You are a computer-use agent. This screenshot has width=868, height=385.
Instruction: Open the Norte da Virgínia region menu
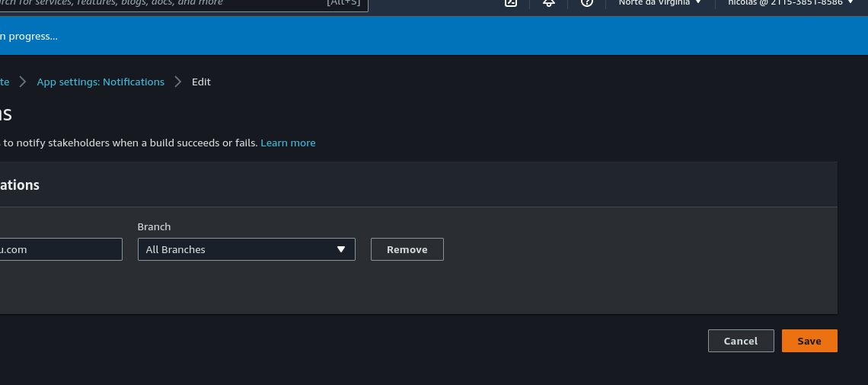click(660, 3)
